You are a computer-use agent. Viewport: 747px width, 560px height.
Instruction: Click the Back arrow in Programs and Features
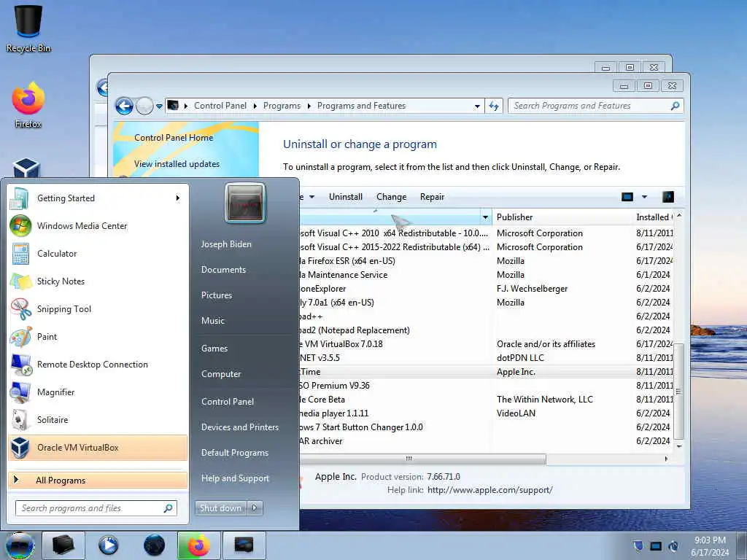pos(124,106)
